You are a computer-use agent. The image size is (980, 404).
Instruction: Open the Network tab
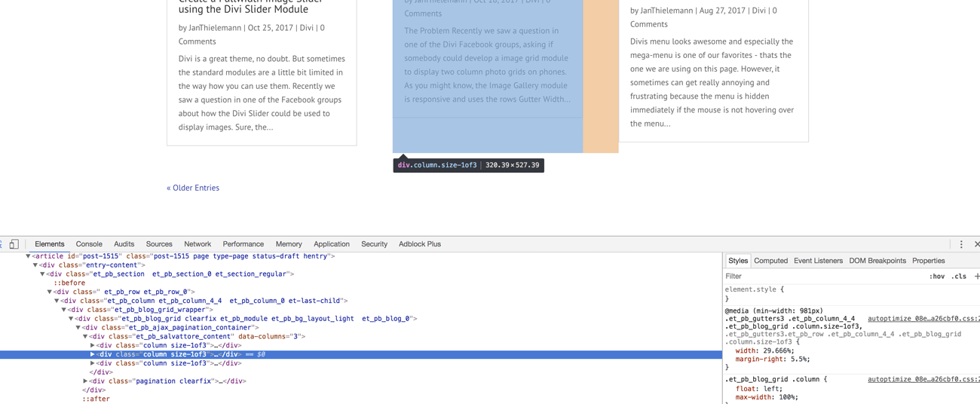point(198,244)
